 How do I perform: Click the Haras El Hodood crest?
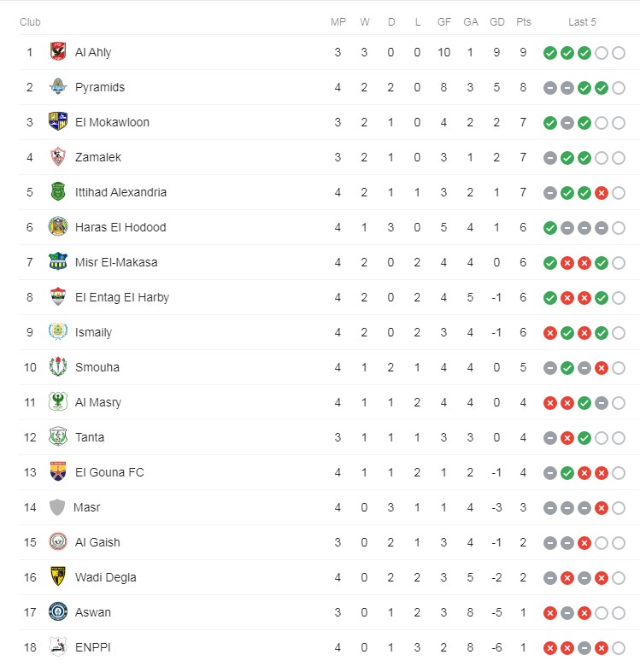58,227
